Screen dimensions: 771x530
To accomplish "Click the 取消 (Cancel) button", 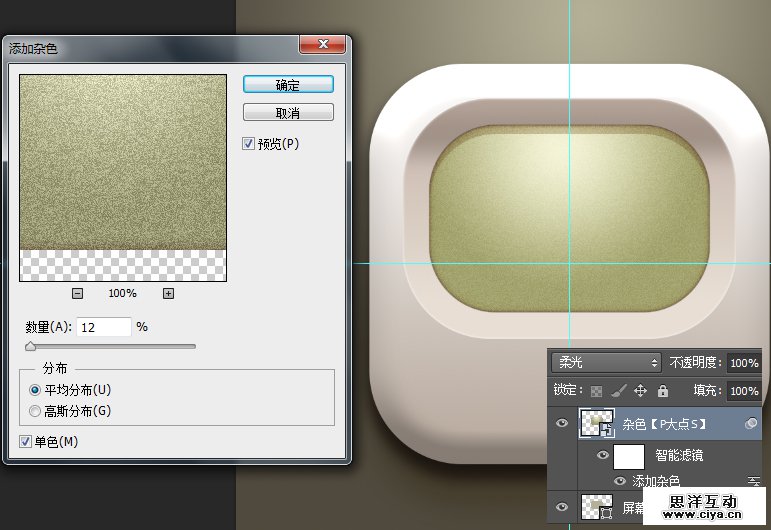I will (288, 113).
